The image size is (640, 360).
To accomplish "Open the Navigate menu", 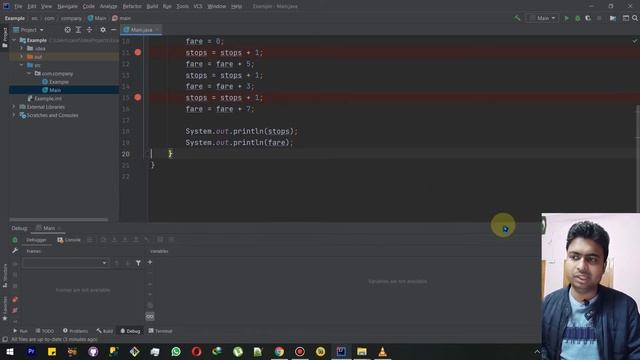I will pyautogui.click(x=67, y=6).
